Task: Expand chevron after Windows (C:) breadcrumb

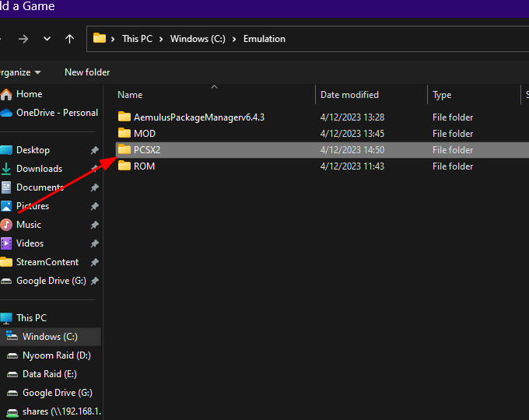Action: [234, 39]
